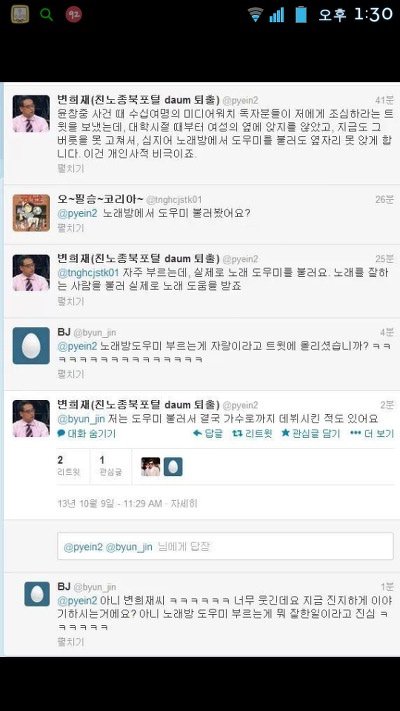The height and width of the screenshot is (711, 400).
Task: Click the star 관심글 담기 favorite icon
Action: click(x=285, y=433)
